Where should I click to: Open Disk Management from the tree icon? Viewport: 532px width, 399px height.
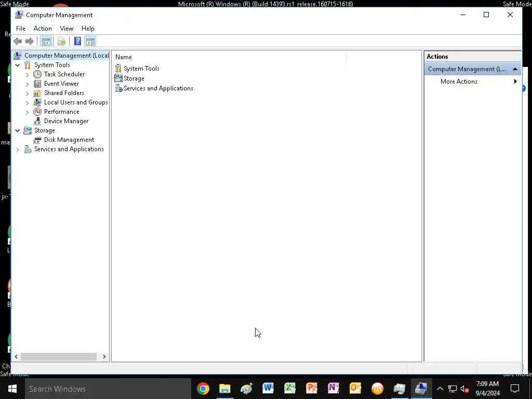point(37,140)
